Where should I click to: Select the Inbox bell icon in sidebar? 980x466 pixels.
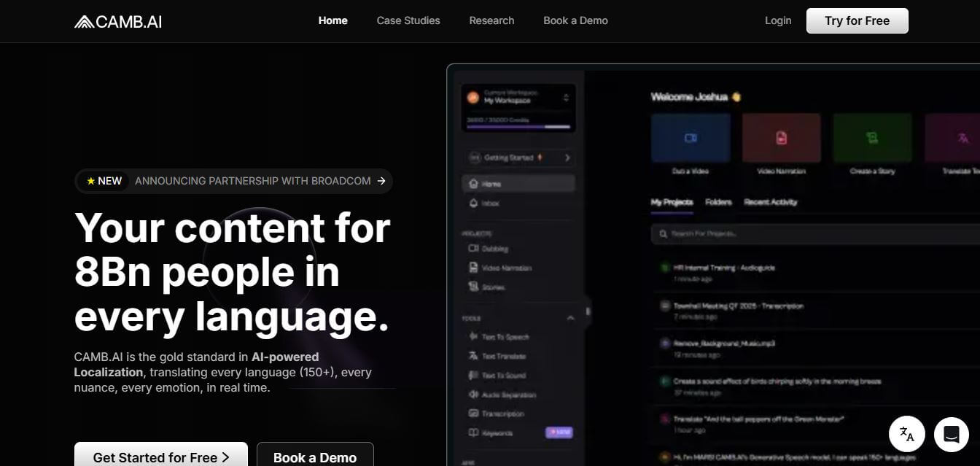[474, 203]
